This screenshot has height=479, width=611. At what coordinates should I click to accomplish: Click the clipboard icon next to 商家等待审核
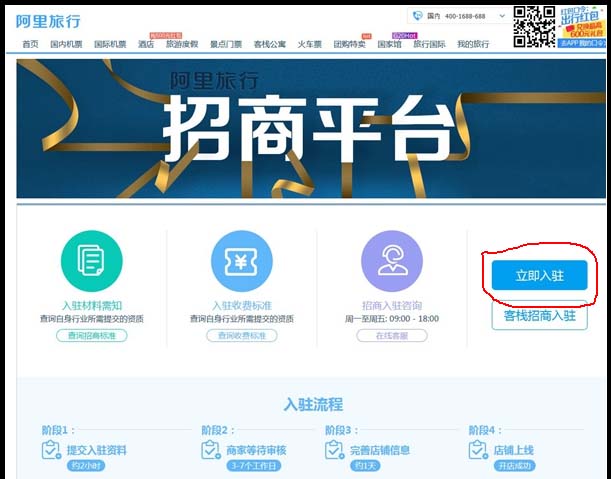coord(211,450)
